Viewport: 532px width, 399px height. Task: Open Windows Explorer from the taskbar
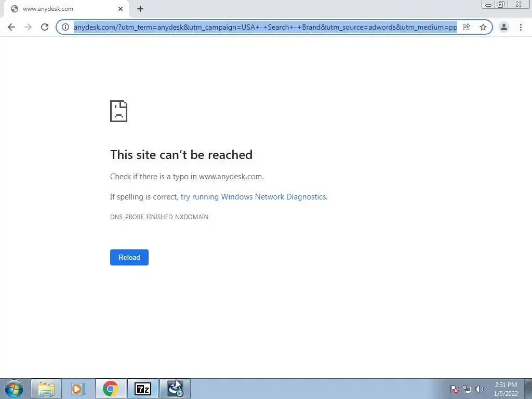(x=46, y=389)
